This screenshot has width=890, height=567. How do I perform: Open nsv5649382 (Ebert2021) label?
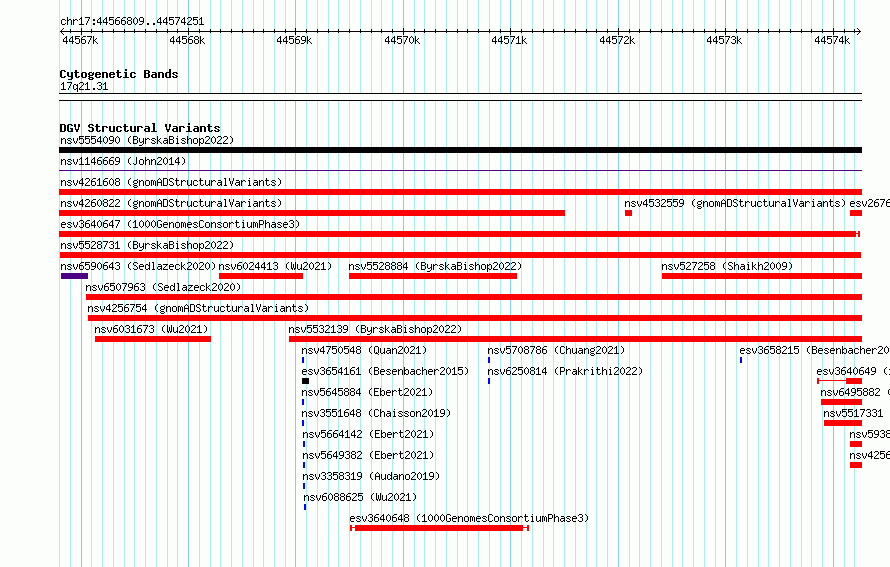click(x=368, y=455)
